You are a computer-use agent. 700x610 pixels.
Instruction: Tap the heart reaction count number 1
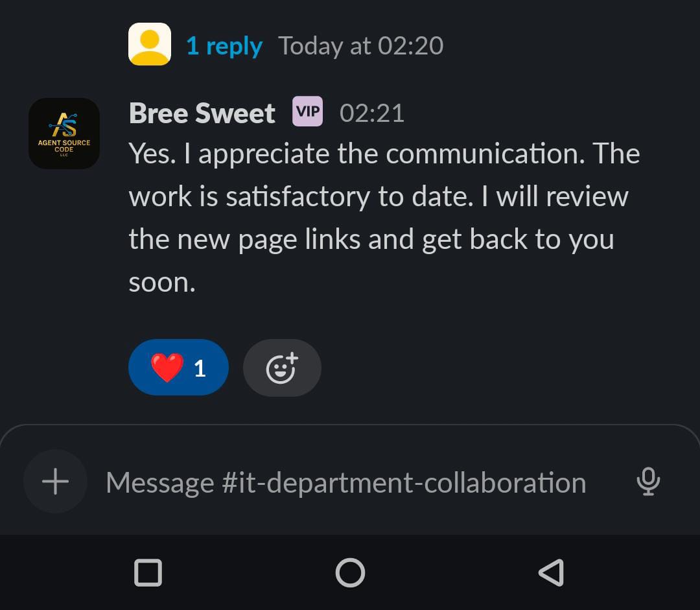click(x=200, y=368)
